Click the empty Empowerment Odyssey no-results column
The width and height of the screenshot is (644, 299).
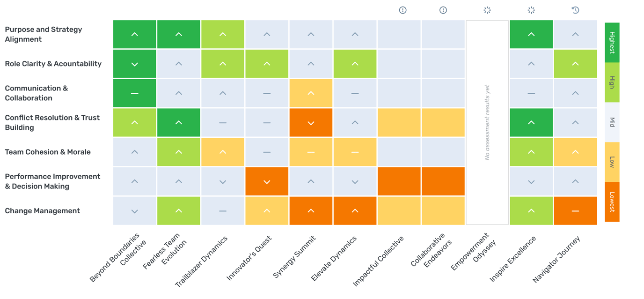point(487,122)
